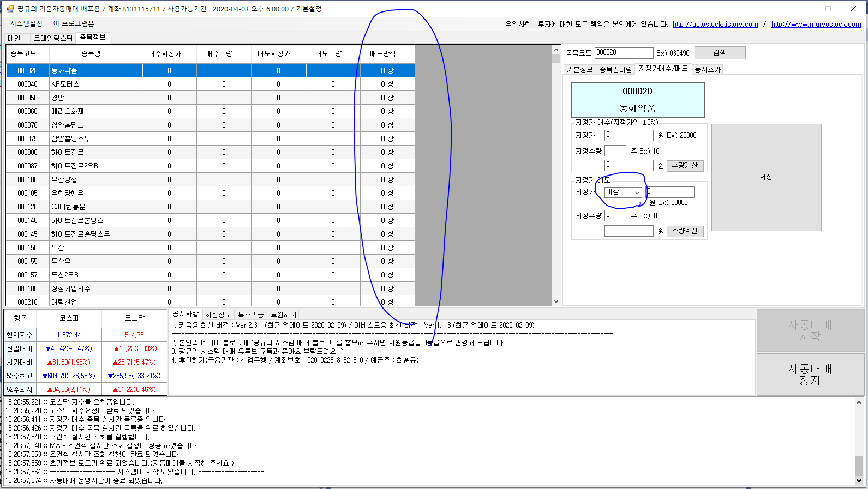The image size is (868, 489).
Task: Open the www.murvostock.com link
Action: [816, 25]
